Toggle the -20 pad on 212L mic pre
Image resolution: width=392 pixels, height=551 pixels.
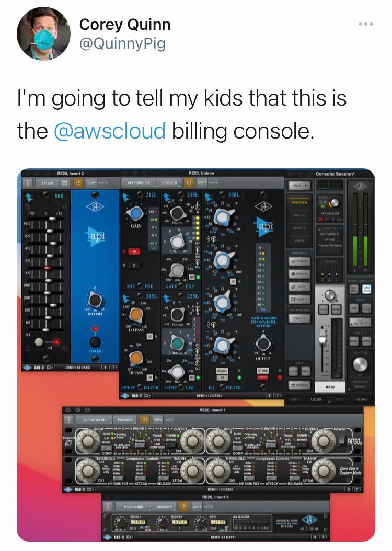click(134, 251)
